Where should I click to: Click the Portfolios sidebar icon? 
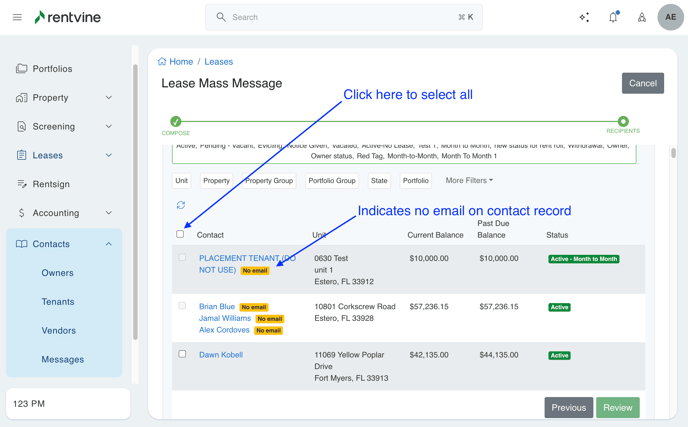point(22,69)
